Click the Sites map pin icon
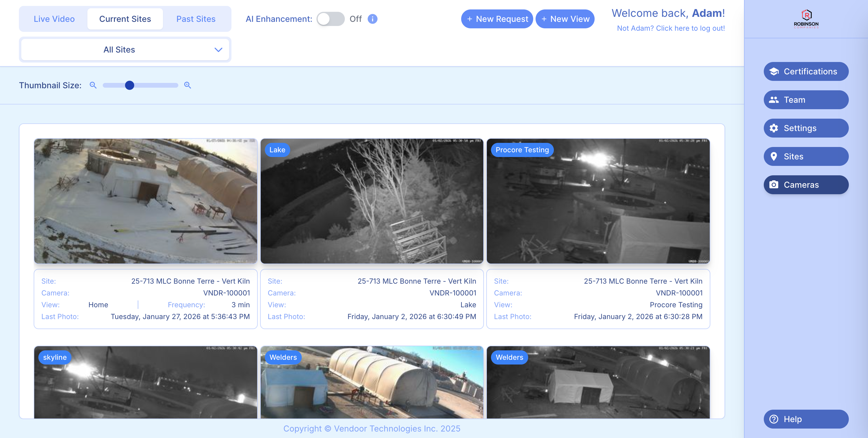This screenshot has width=868, height=438. 774,156
